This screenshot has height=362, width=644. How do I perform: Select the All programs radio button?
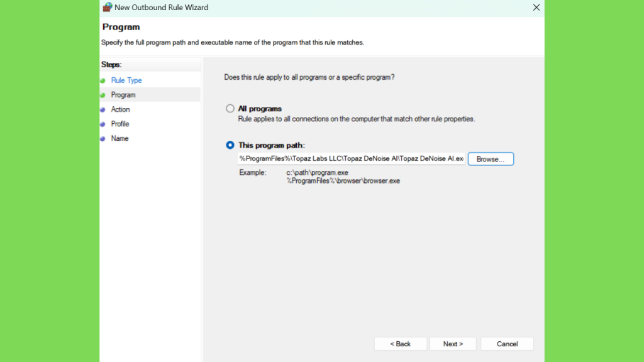tap(230, 108)
